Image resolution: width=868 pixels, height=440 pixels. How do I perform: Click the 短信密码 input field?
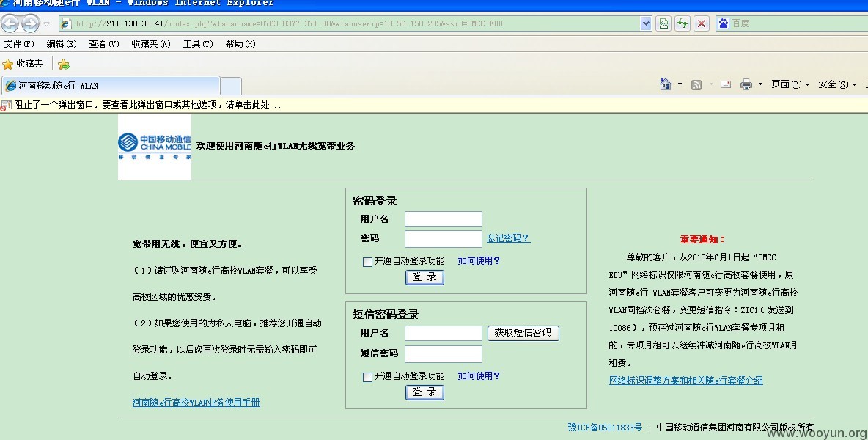(444, 353)
